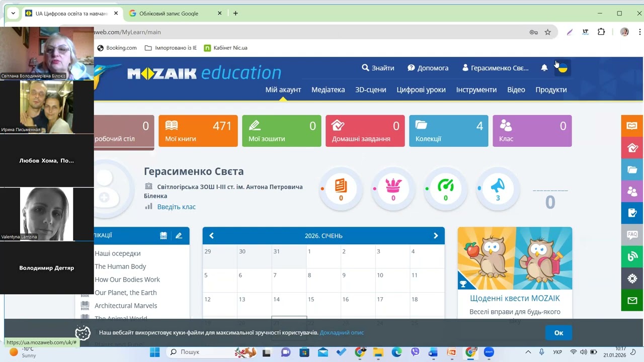Click the book filter icon in publications header
The height and width of the screenshot is (362, 644).
click(x=164, y=235)
